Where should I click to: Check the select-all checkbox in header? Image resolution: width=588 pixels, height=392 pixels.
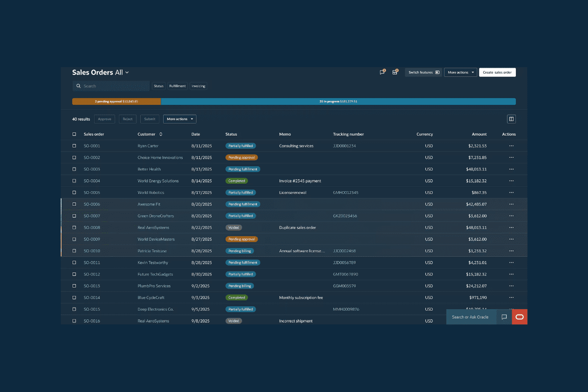point(74,134)
